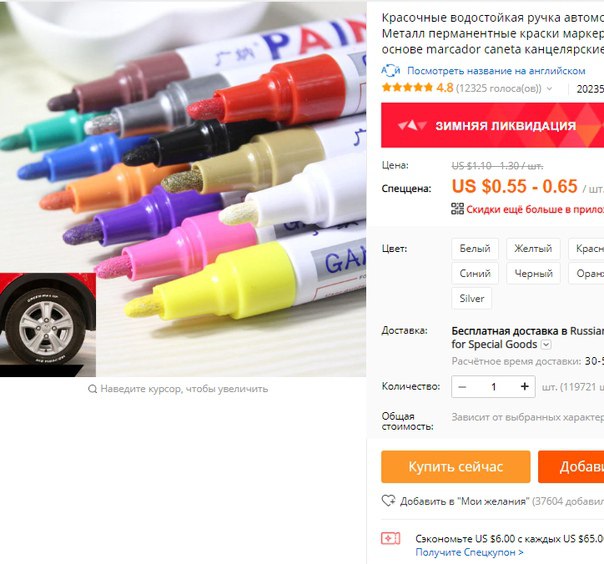This screenshot has width=604, height=564.
Task: Click the five-star rating icons
Action: click(407, 88)
